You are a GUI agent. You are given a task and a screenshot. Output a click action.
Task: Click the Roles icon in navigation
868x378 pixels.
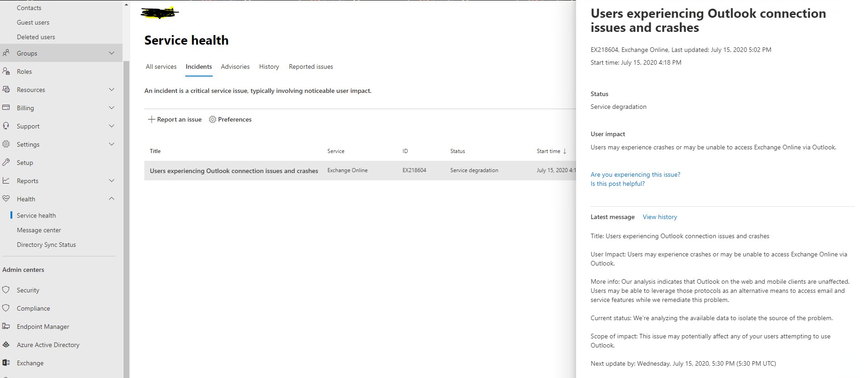point(6,72)
